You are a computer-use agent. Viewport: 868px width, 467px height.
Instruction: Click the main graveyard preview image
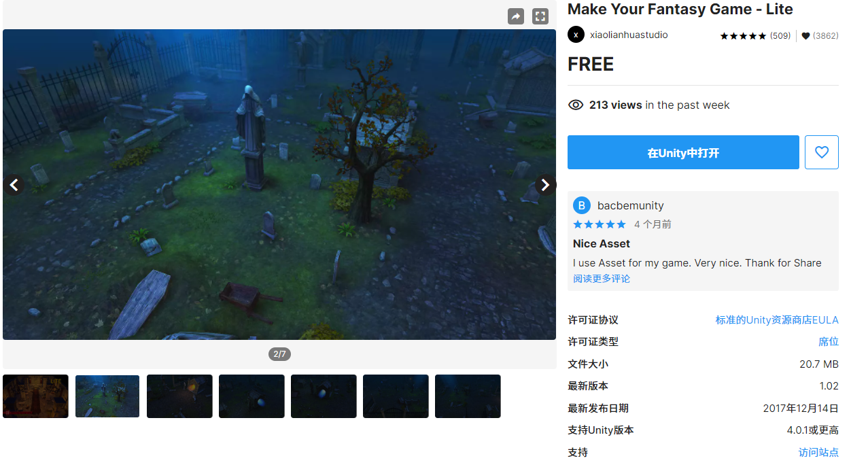pyautogui.click(x=279, y=184)
